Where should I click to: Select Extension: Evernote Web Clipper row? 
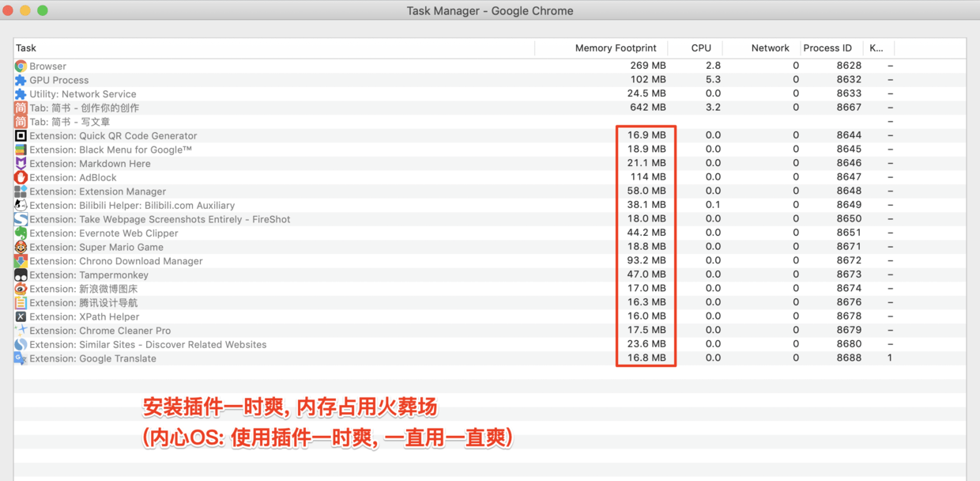point(490,233)
